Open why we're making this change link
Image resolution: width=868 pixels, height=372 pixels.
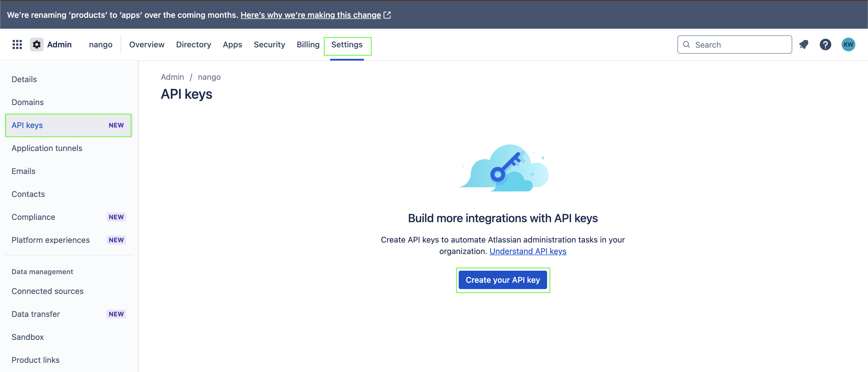(310, 15)
